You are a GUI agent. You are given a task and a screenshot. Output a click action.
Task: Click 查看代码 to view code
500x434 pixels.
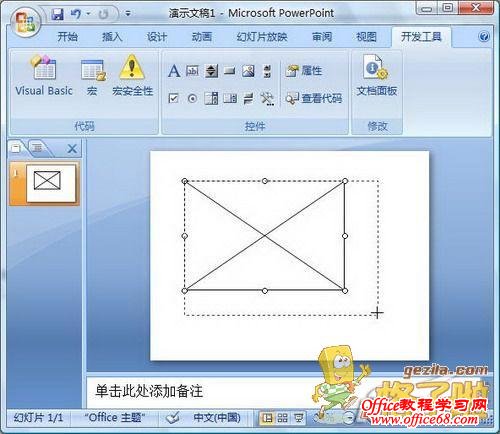314,98
